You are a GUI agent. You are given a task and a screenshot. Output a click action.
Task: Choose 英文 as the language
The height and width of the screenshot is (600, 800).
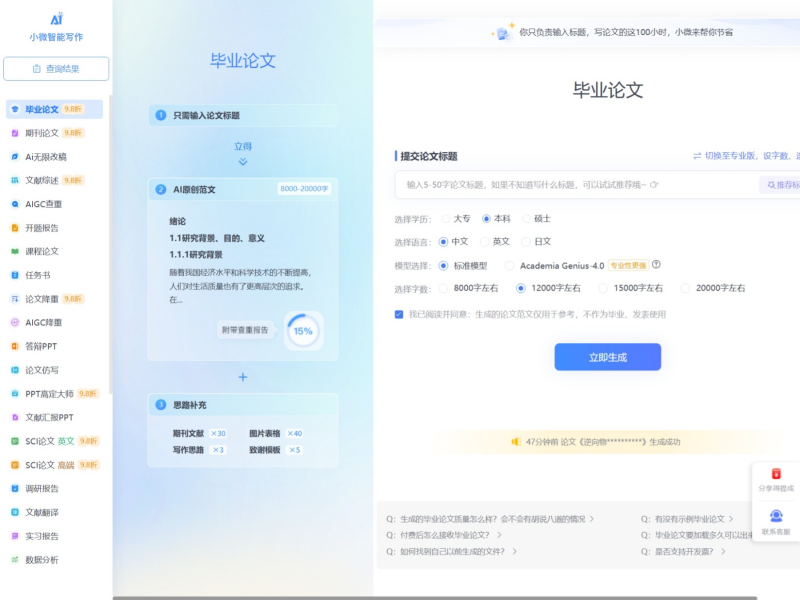coord(485,241)
